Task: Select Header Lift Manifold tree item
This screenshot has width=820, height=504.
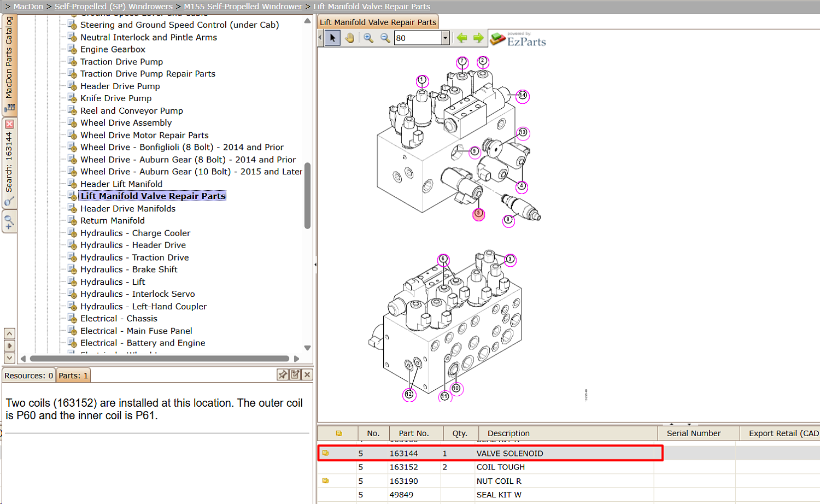Action: pos(121,184)
